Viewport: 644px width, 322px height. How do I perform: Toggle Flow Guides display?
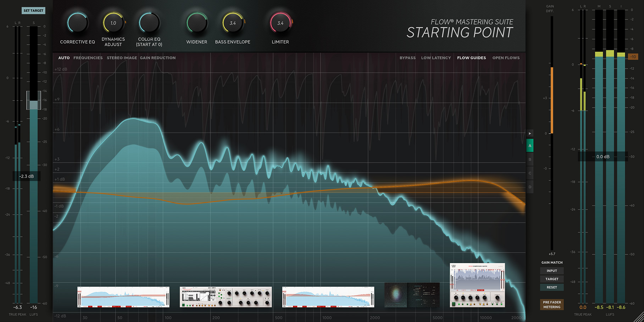(471, 58)
